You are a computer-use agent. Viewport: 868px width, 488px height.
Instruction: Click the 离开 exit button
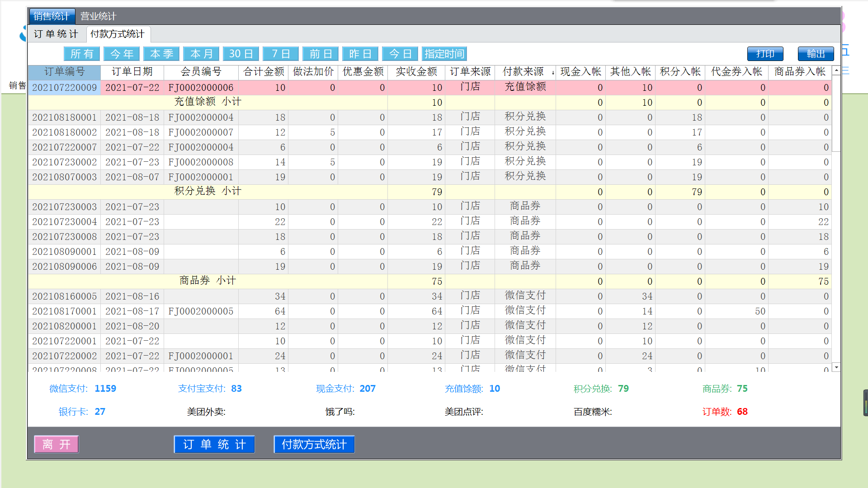tap(57, 444)
